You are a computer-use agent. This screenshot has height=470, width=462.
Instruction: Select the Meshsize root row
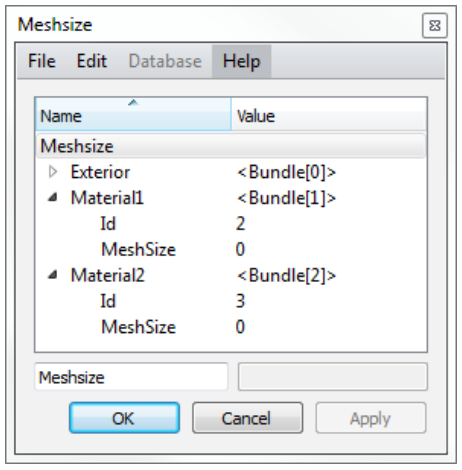tap(231, 146)
